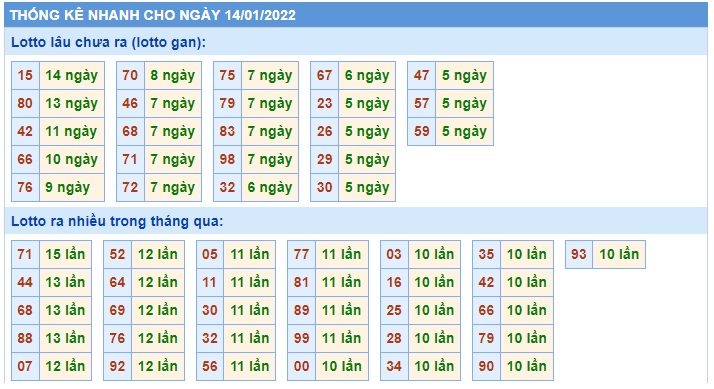The height and width of the screenshot is (389, 714).
Task: Select number 75 in the lotto gan table
Action: pyautogui.click(x=227, y=76)
